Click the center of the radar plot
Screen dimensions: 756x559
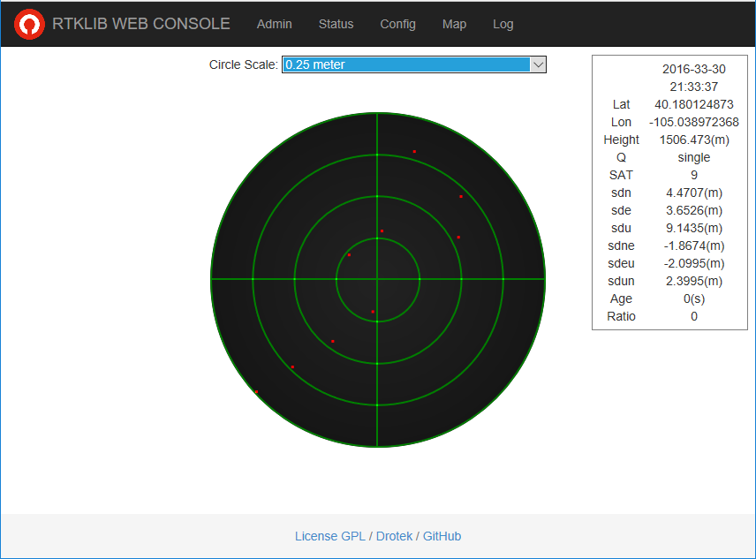tap(377, 279)
